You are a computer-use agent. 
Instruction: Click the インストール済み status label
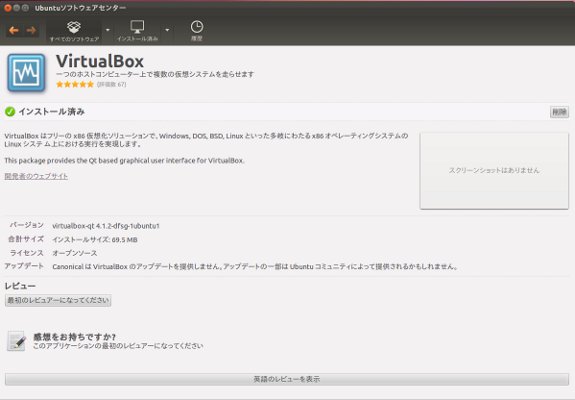coord(52,112)
